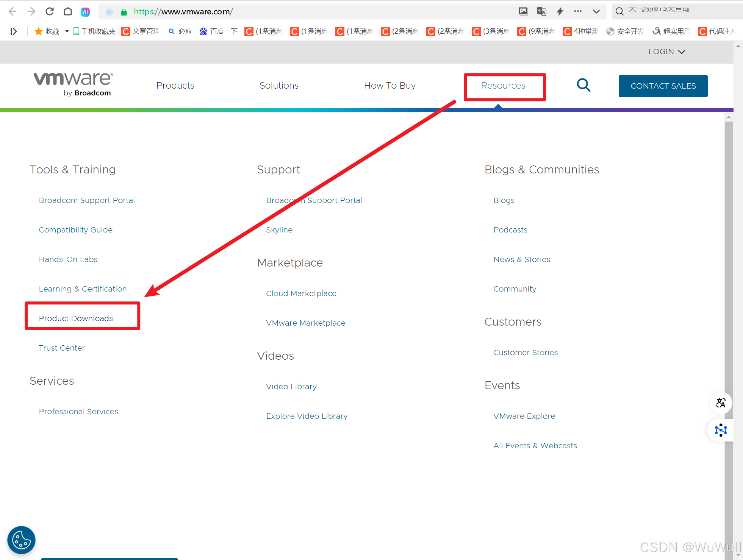
Task: Click the VMware site search magnifier icon
Action: [583, 85]
